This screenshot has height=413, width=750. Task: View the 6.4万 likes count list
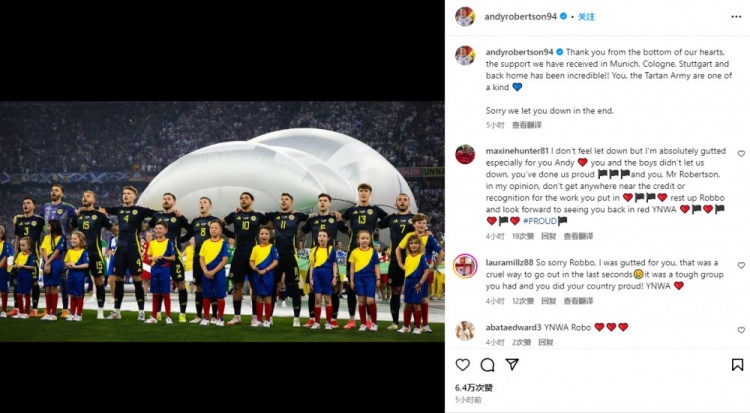click(474, 388)
